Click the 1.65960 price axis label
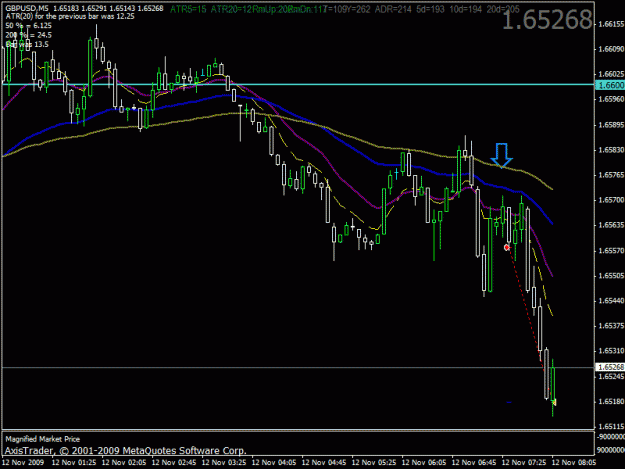The height and width of the screenshot is (469, 625). 611,99
